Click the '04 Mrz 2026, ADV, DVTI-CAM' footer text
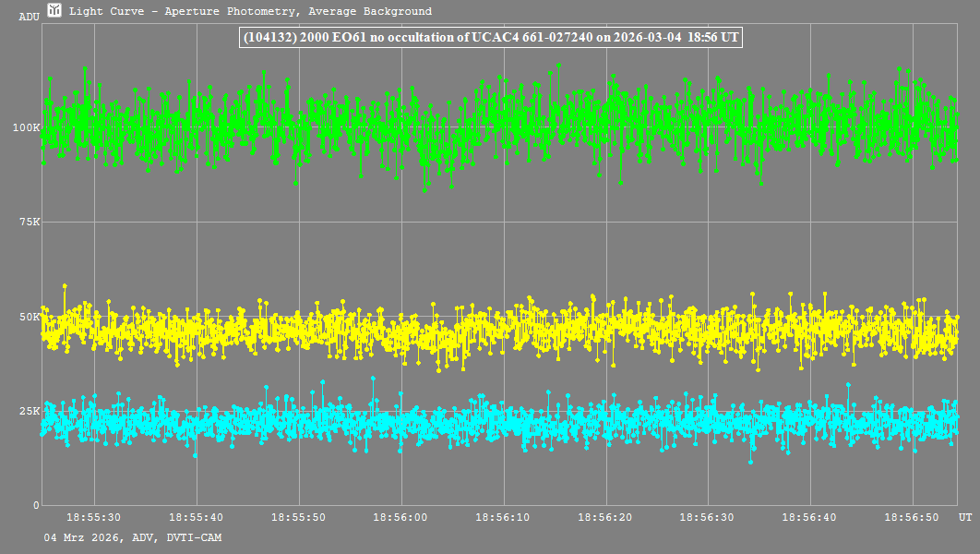The width and height of the screenshot is (980, 554). coord(133,536)
